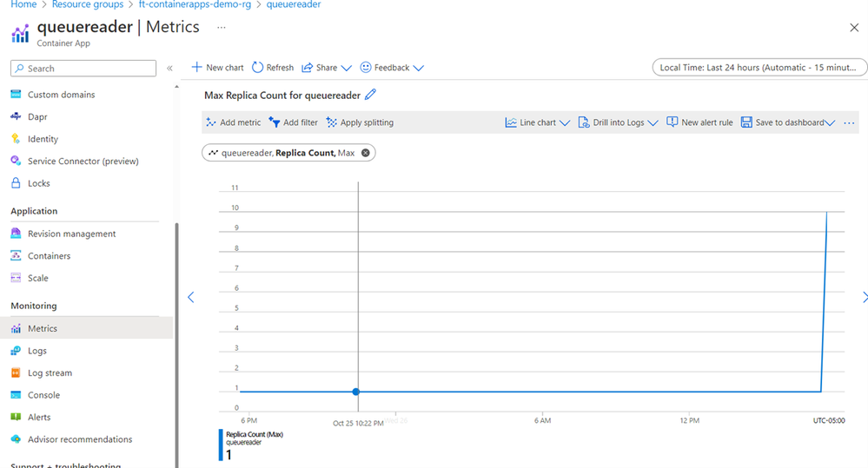The height and width of the screenshot is (468, 868).
Task: Add a New chart
Action: (x=217, y=68)
